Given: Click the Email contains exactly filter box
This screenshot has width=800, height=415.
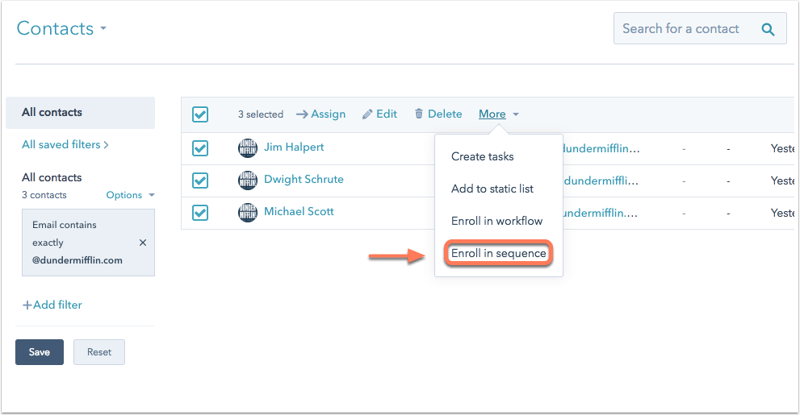Looking at the screenshot, I should 88,242.
